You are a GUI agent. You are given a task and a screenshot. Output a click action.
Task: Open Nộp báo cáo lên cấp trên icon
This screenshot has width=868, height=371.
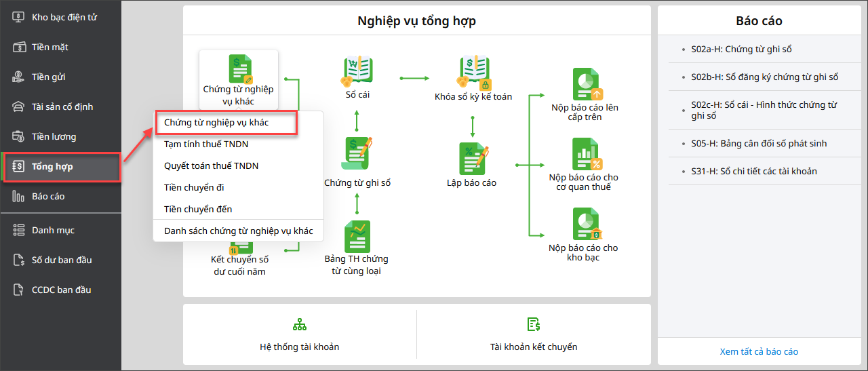587,84
